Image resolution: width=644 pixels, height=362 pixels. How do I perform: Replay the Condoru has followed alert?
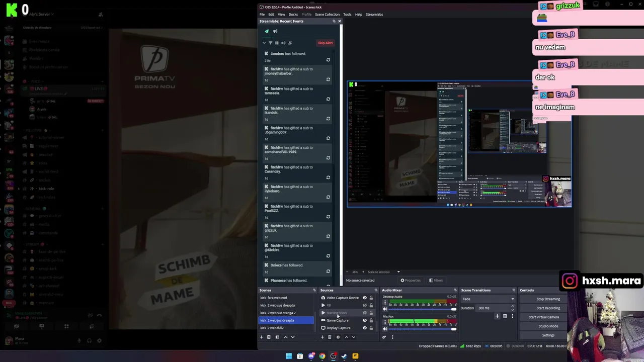pyautogui.click(x=328, y=60)
